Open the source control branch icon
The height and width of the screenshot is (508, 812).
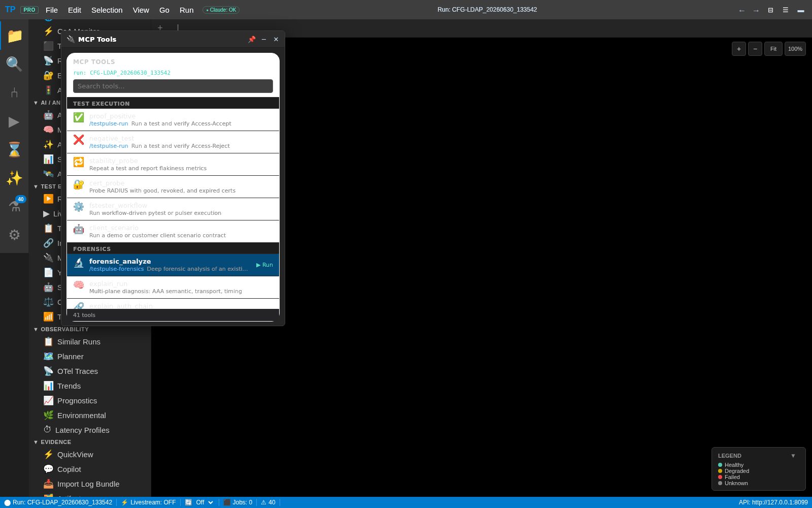[x=14, y=92]
